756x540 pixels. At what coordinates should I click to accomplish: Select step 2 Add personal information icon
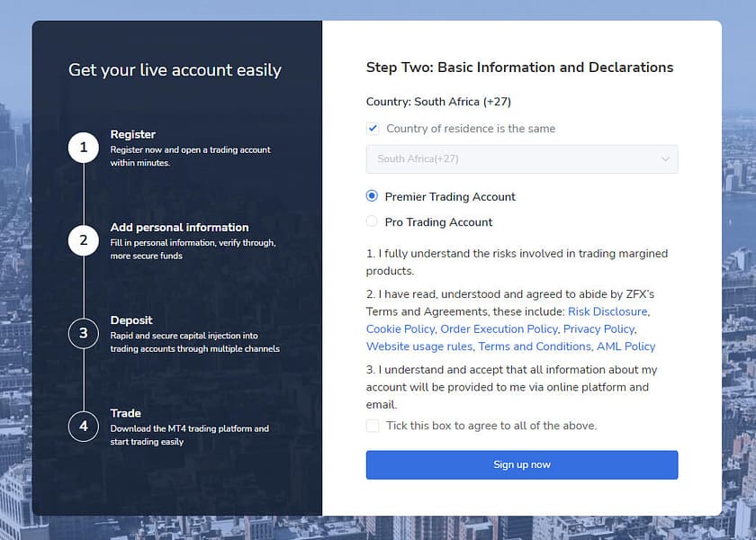click(x=83, y=240)
